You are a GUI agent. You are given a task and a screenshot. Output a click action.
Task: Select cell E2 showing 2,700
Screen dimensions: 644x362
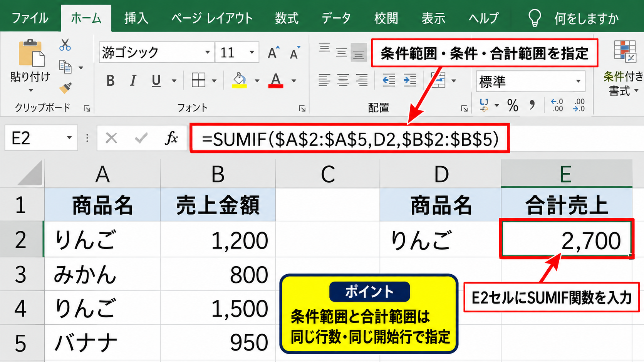coord(566,239)
